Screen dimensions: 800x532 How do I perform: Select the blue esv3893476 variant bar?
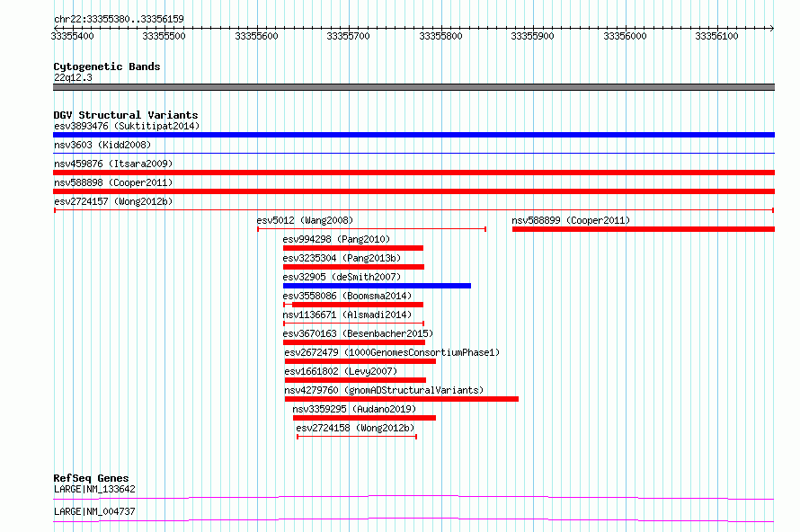413,135
